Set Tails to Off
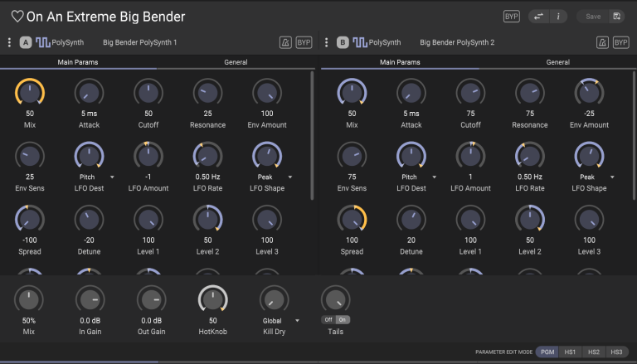Screen dimensions: 637x364 click(328, 320)
